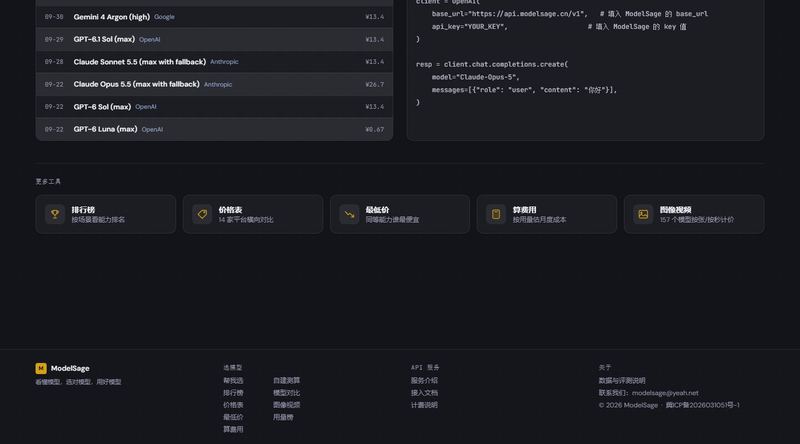Click the price tag icon on 价格表 card

tap(202, 214)
